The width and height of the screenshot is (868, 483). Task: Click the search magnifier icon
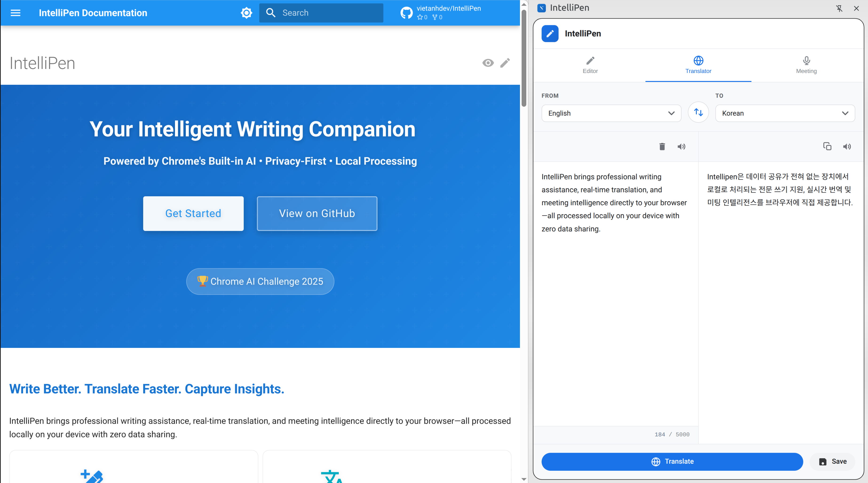[x=271, y=12]
